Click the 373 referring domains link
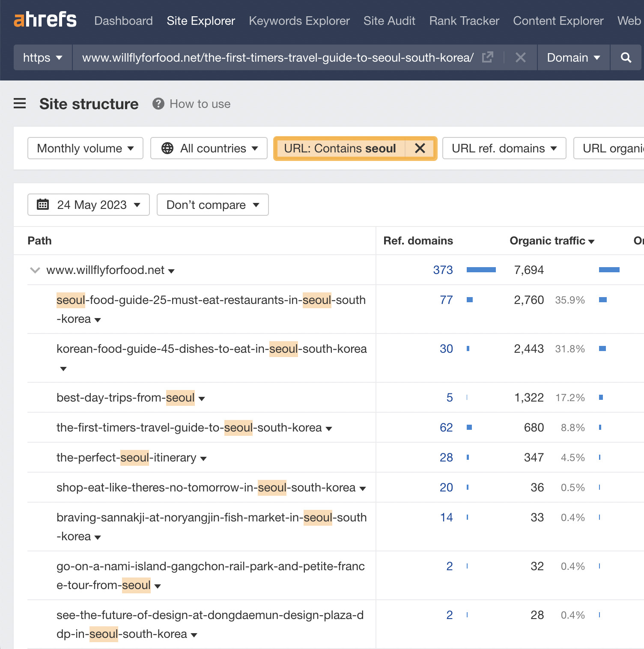 (443, 270)
